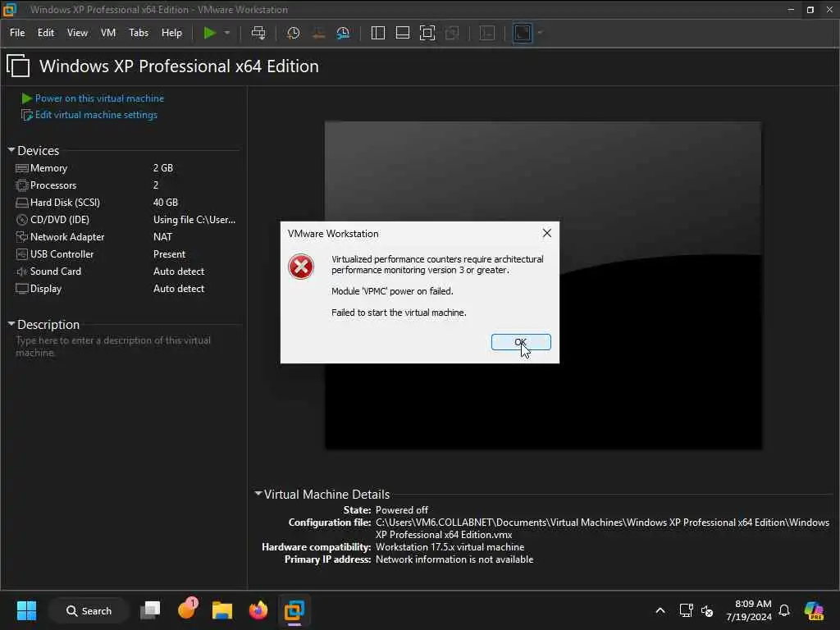Open the Edit menu
The image size is (840, 630).
[x=46, y=33]
